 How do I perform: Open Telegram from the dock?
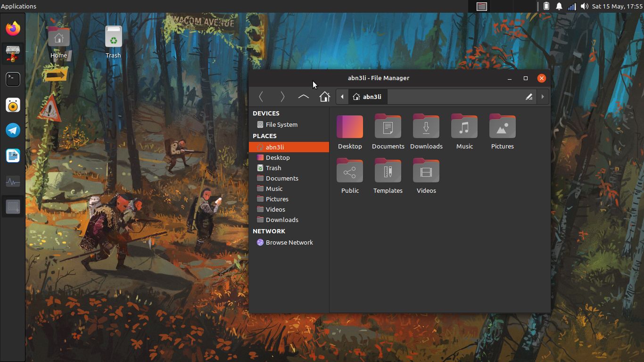[13, 131]
